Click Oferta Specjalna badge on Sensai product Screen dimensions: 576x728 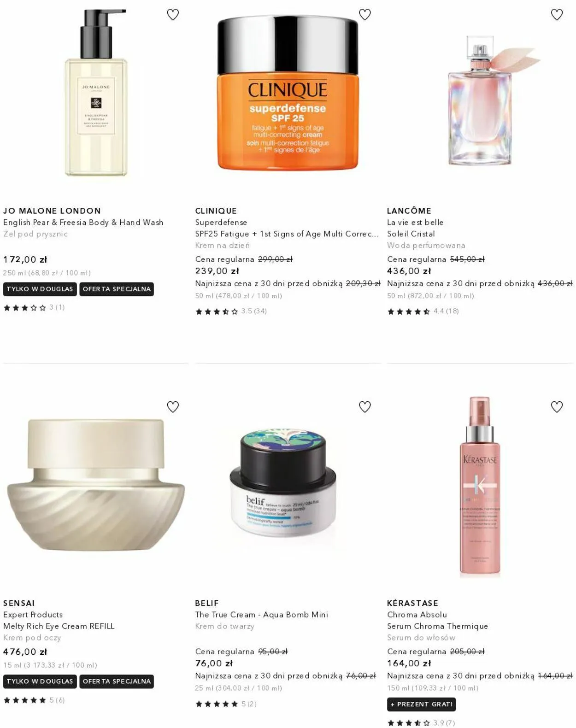click(117, 681)
